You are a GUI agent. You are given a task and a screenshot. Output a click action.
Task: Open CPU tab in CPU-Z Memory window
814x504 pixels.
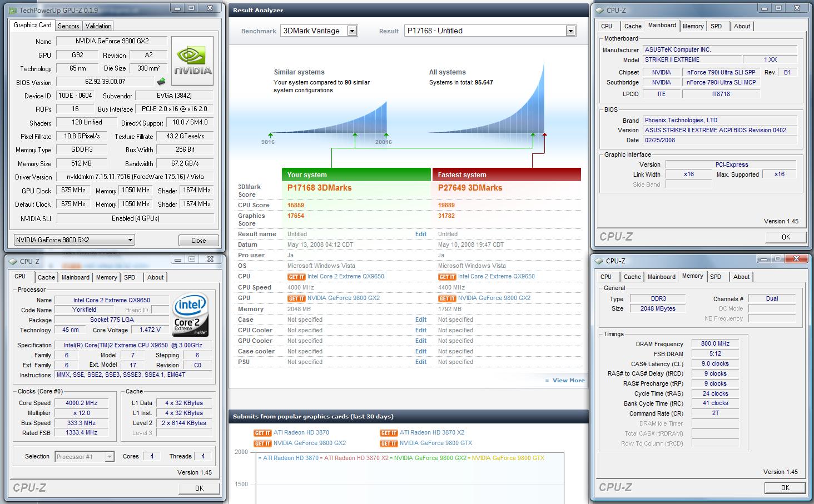[606, 277]
